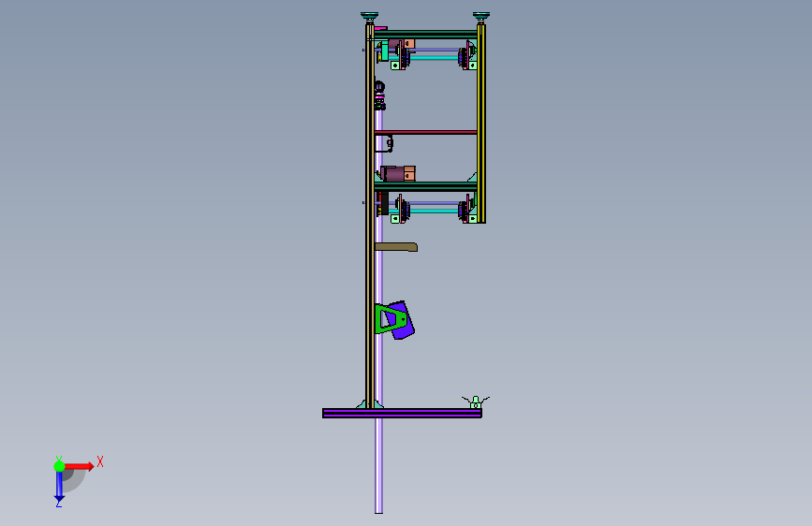Screen dimensions: 812x526
Task: Click the green Y axis dot on the triad
Action: (59, 466)
